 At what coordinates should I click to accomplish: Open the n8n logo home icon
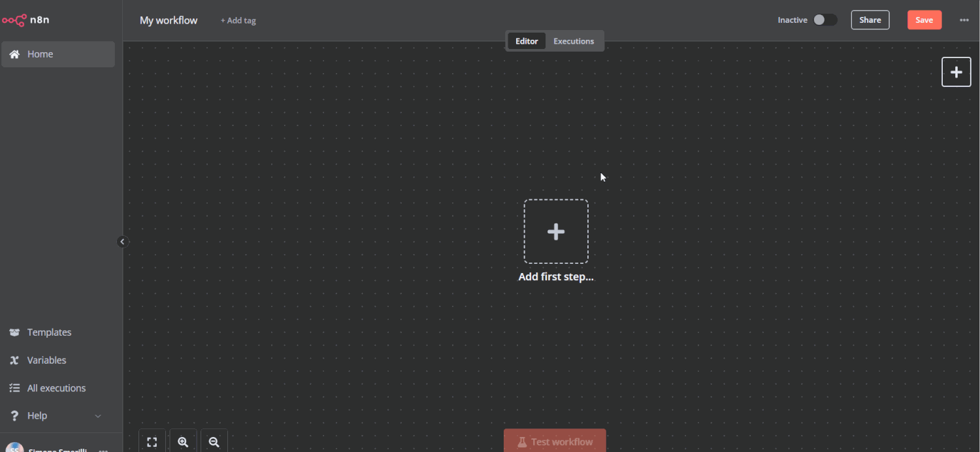tap(13, 20)
